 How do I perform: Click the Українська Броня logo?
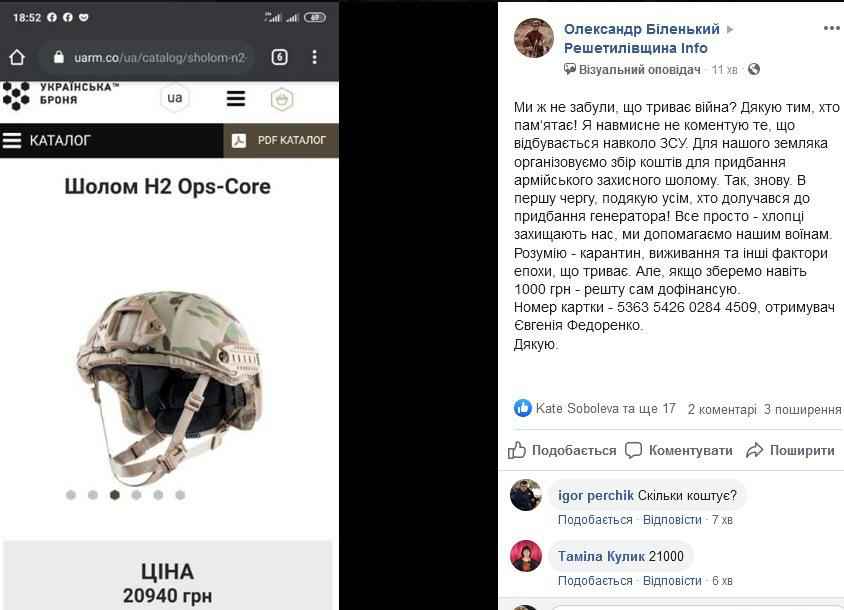point(61,94)
